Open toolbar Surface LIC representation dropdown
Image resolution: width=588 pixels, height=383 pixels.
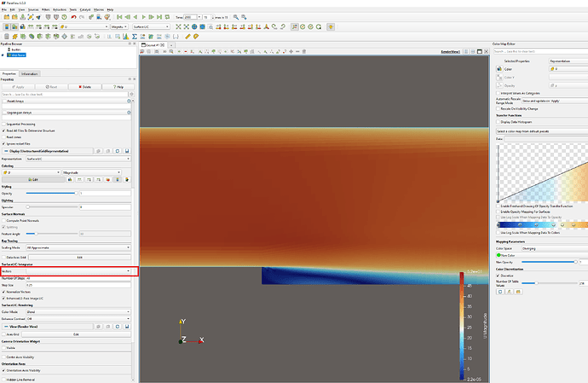click(151, 27)
